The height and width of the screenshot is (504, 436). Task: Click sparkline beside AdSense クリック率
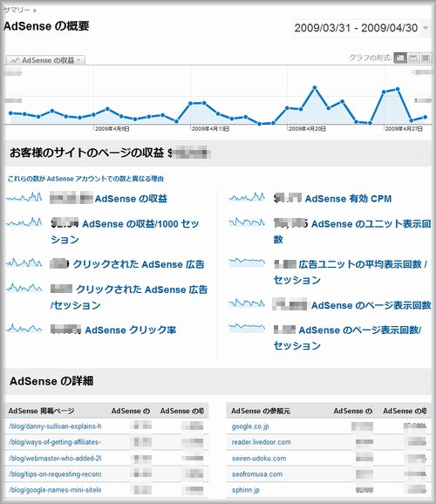[24, 329]
